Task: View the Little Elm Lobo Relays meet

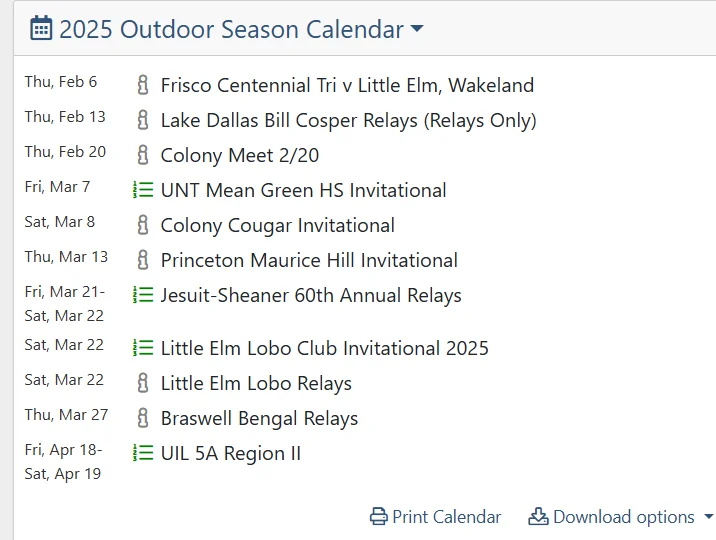Action: pyautogui.click(x=256, y=383)
